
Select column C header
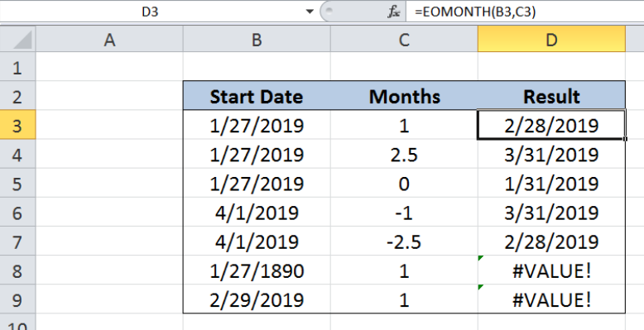(404, 41)
